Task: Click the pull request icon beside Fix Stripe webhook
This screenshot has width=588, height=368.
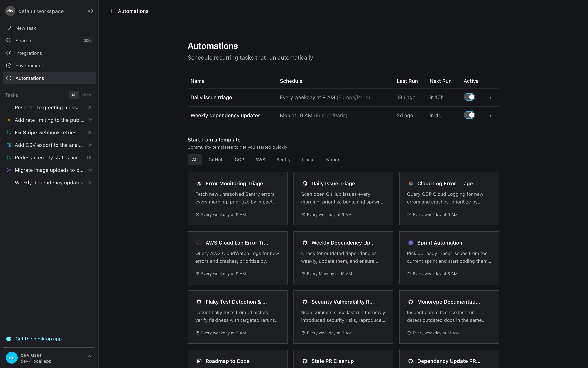Action: 9,132
